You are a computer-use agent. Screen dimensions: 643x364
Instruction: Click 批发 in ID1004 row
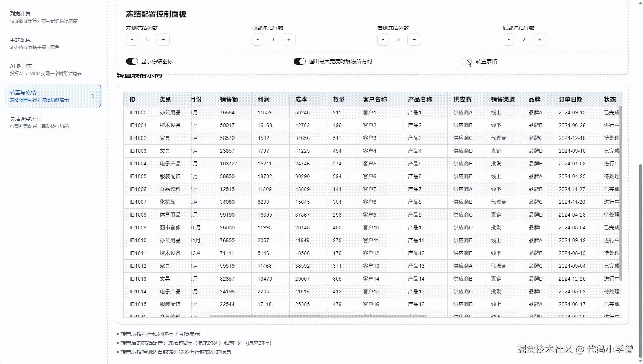tap(504, 164)
